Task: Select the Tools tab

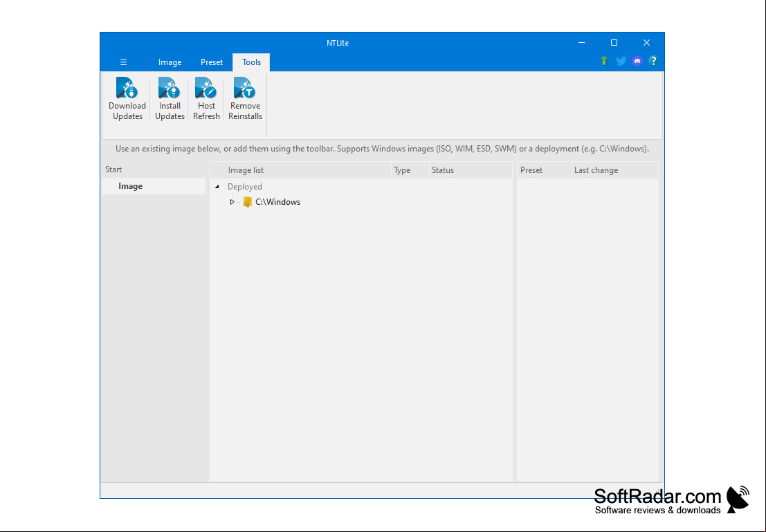Action: [251, 62]
